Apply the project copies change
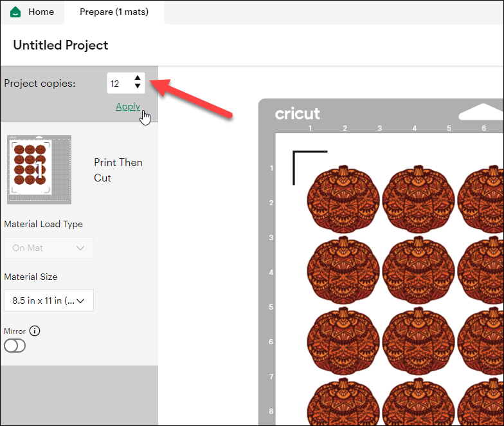Screen dimensions: 504x426 [127, 106]
